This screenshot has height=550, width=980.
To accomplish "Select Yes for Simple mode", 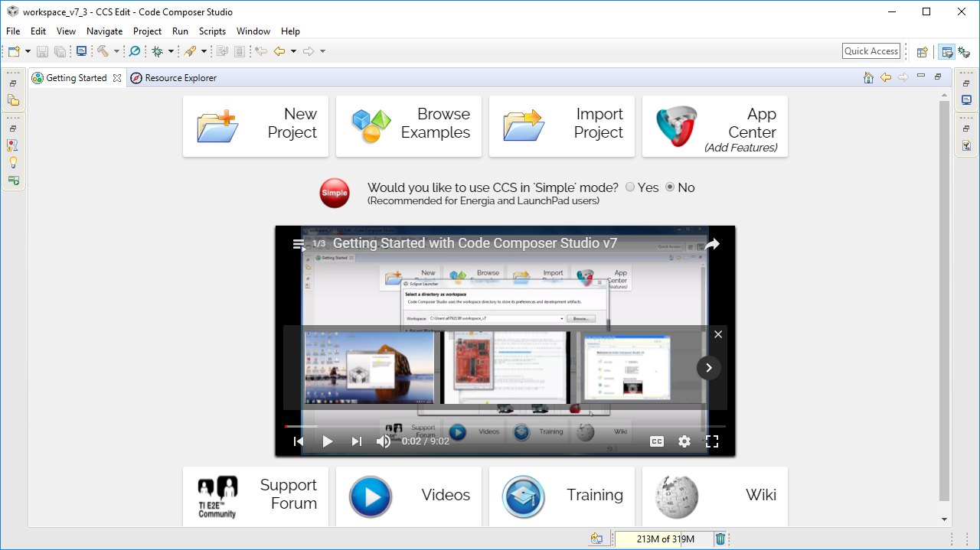I will (630, 187).
